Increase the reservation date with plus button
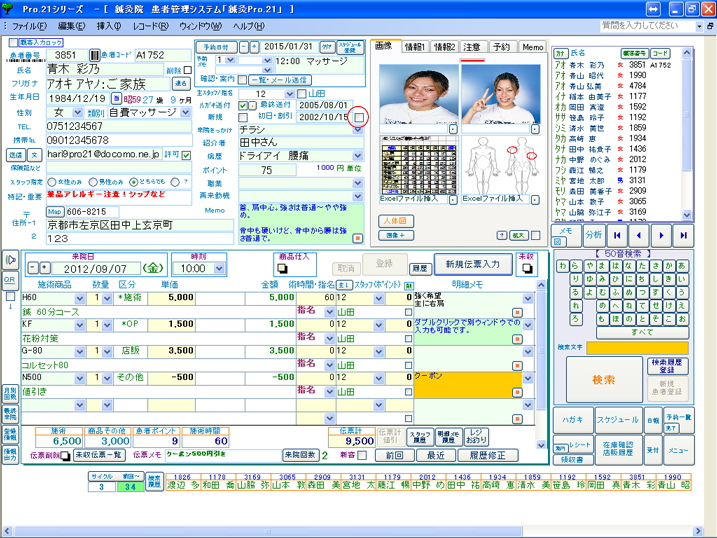 [x=254, y=47]
